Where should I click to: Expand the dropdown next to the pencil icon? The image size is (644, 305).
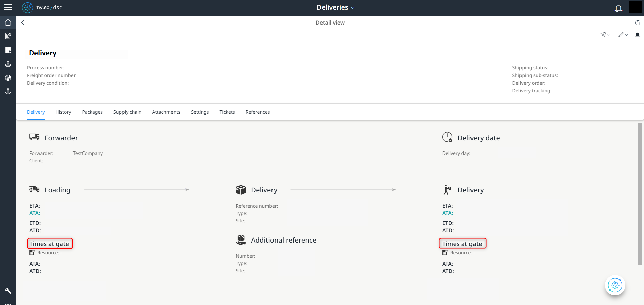(626, 35)
